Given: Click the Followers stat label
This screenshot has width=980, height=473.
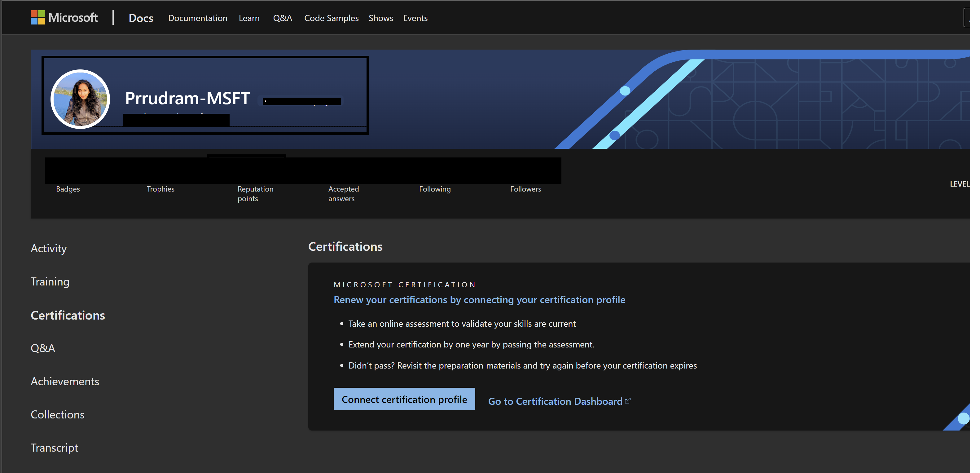Looking at the screenshot, I should pos(525,189).
